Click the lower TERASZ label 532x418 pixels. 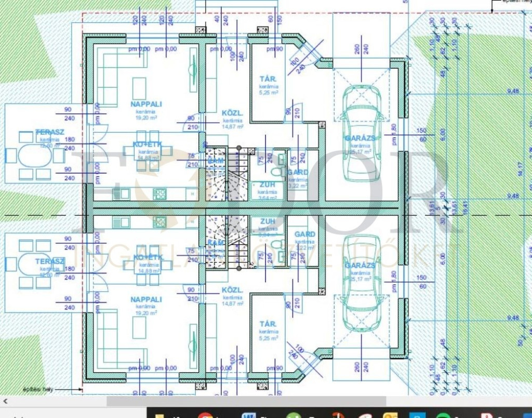50,261
